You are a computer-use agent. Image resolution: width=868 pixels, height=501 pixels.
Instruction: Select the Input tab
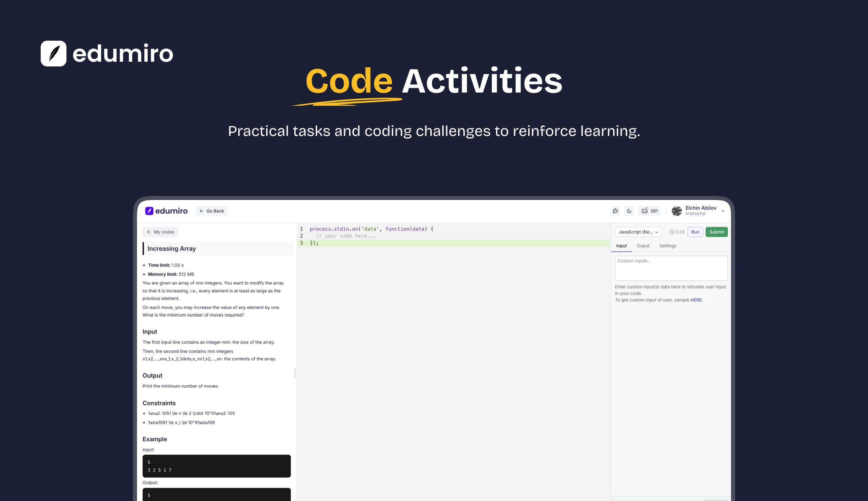[x=621, y=246]
